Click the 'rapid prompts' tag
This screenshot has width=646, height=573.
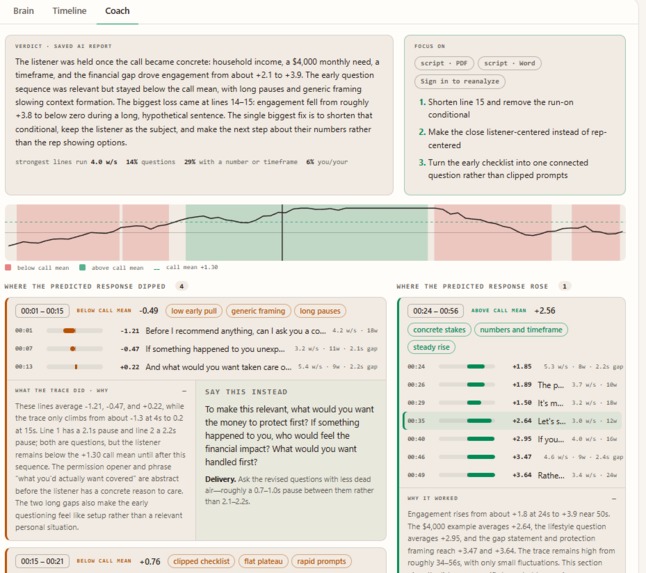tap(321, 561)
